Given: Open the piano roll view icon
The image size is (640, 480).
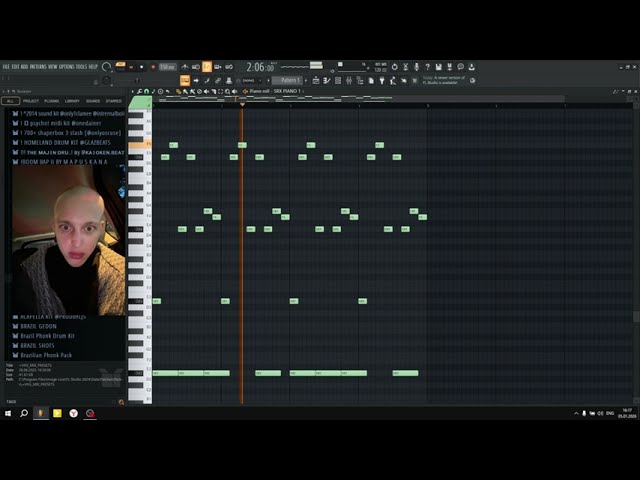Looking at the screenshot, I should [x=327, y=80].
